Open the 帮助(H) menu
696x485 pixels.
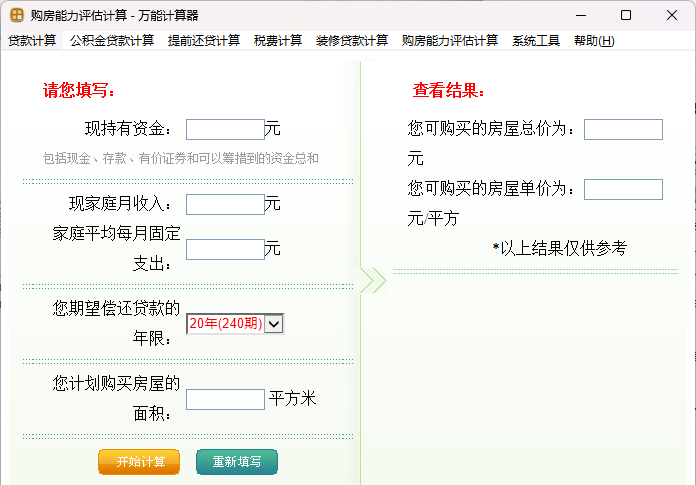pos(594,41)
